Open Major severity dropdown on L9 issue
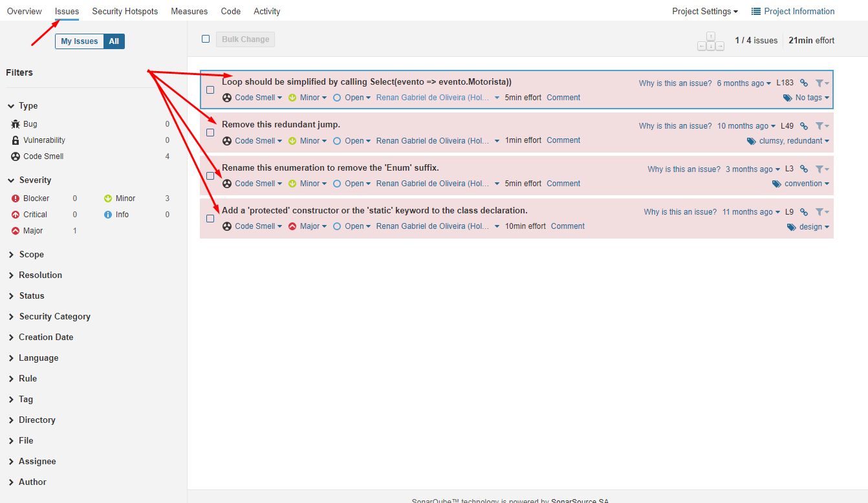 [x=310, y=226]
